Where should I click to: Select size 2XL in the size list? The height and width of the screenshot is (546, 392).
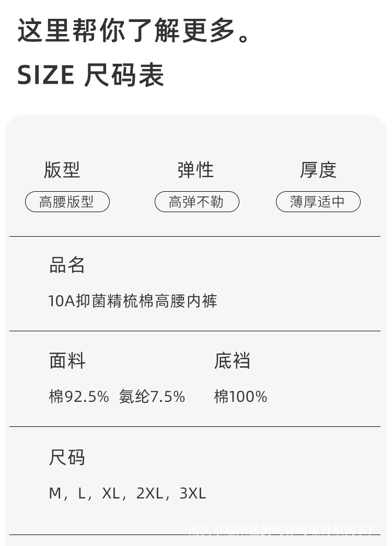(148, 493)
